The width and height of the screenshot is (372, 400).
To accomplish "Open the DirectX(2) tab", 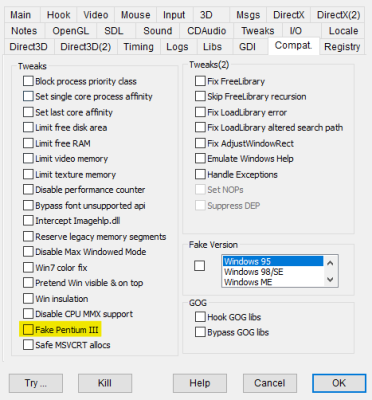I will tap(338, 15).
